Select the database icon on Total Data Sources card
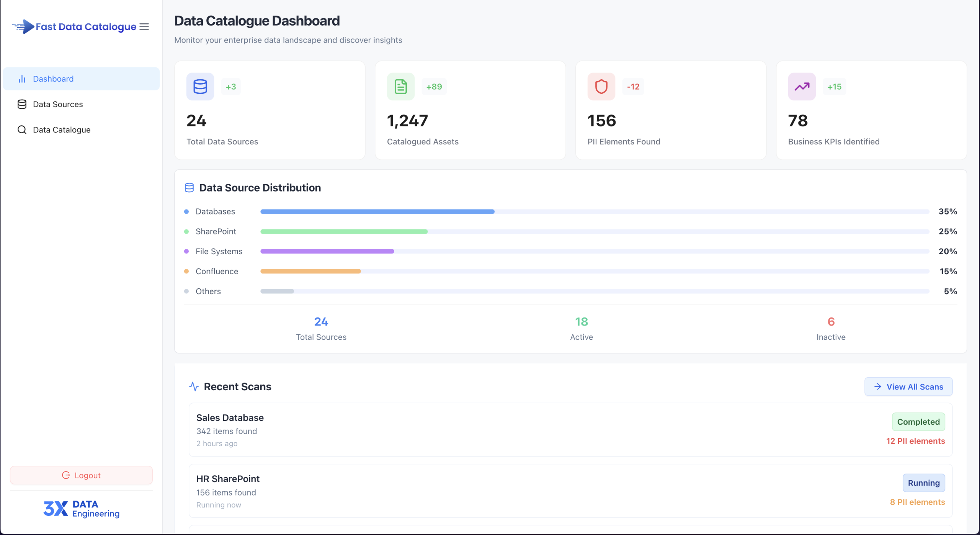This screenshot has width=980, height=535. [200, 86]
